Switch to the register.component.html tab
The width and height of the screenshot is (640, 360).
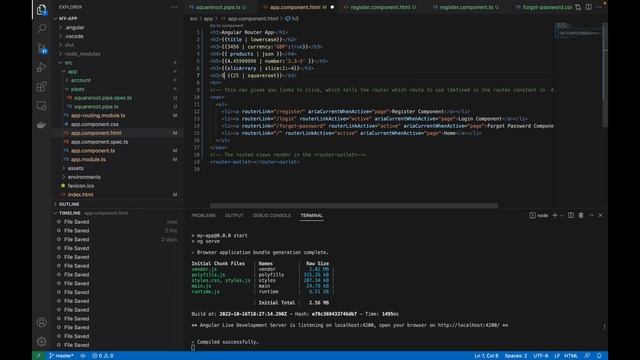380,7
